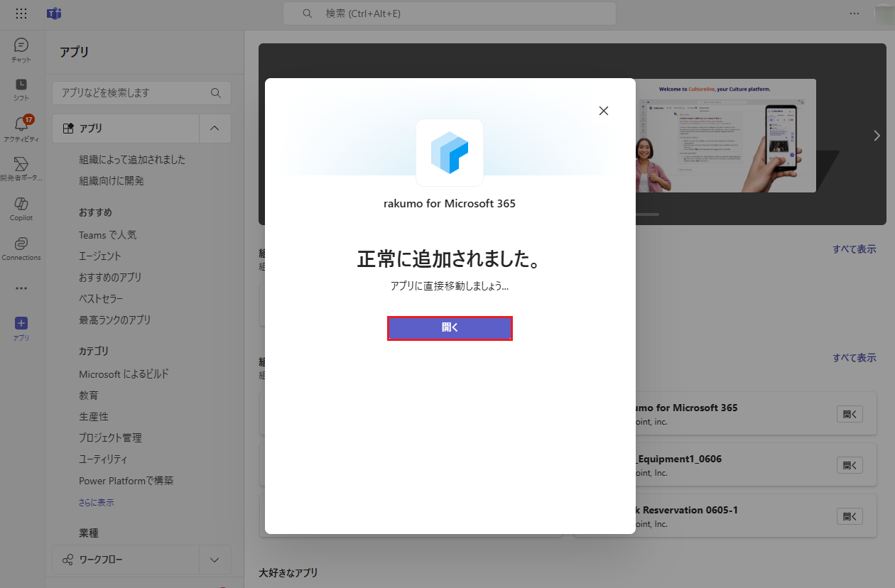Screen dimensions: 895x588
Task: Click the アプリなどを検索します search field
Action: coord(141,93)
